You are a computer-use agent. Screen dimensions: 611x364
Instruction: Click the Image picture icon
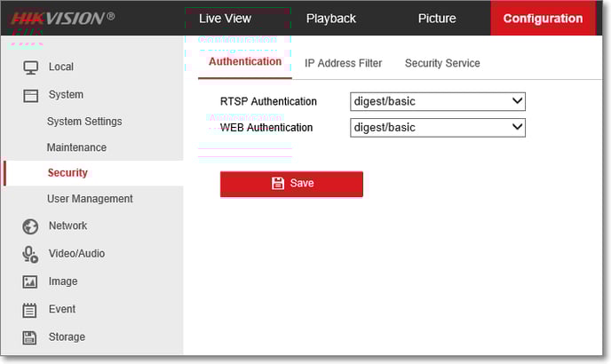pos(30,282)
